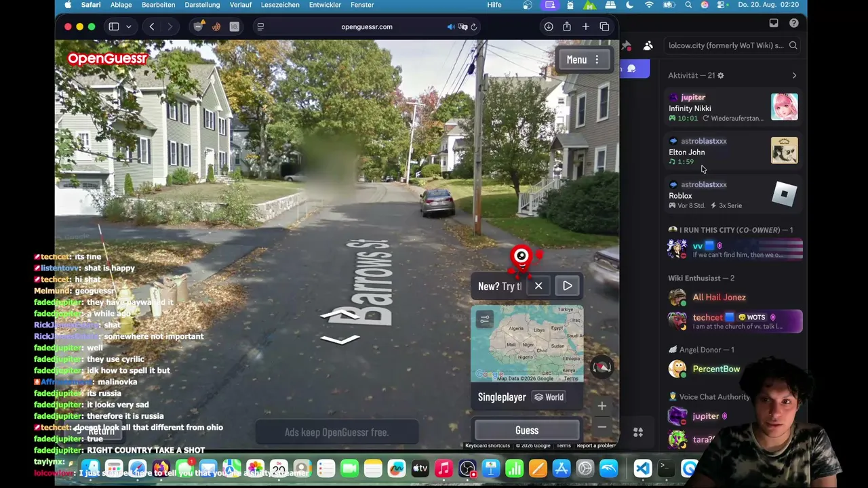Toggle the Safari sidebar
Viewport: 868px width, 488px height.
click(x=114, y=26)
